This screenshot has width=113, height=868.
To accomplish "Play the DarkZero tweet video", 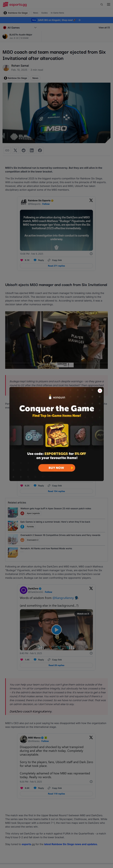I will click(56, 629).
